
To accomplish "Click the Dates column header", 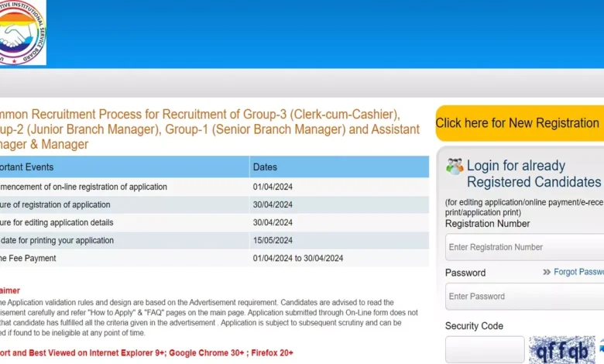I will [339, 167].
